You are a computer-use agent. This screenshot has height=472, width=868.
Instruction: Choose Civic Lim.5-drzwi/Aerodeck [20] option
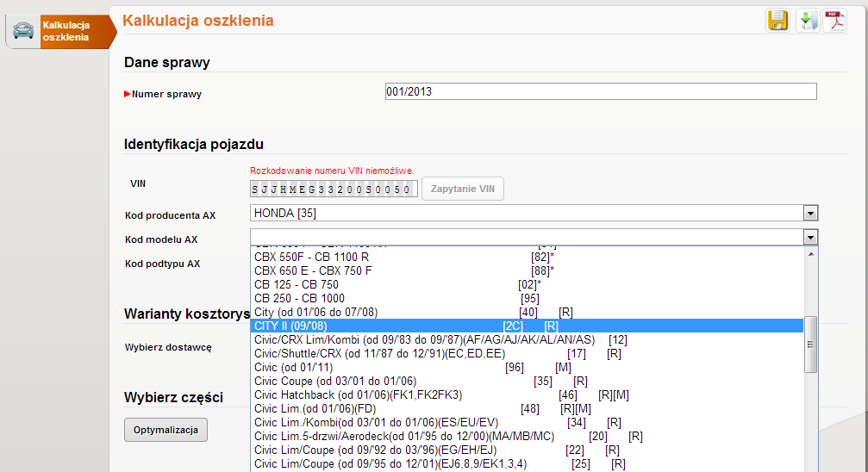[x=527, y=437]
